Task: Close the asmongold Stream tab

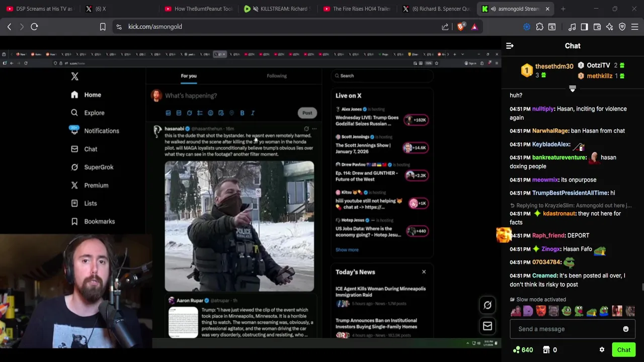Action: (547, 9)
